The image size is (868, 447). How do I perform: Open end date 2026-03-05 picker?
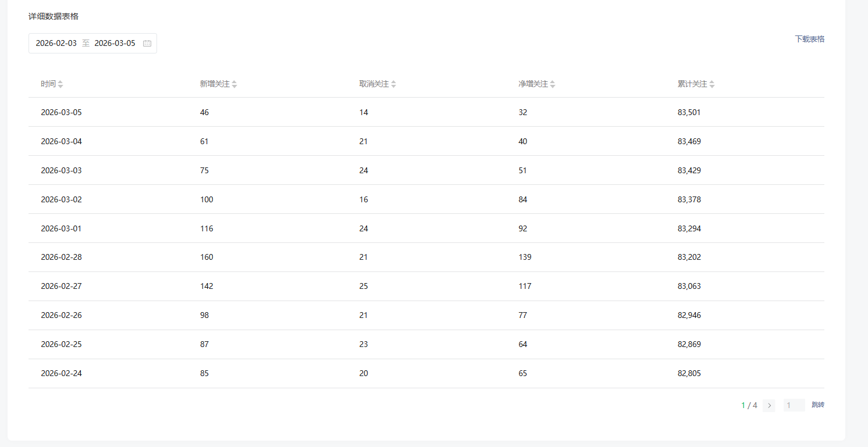pyautogui.click(x=115, y=44)
